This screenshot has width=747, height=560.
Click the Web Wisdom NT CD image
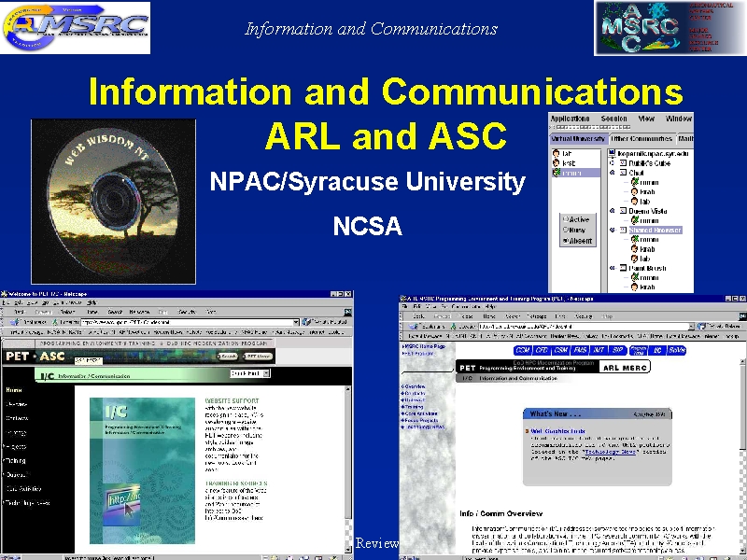[x=113, y=201]
